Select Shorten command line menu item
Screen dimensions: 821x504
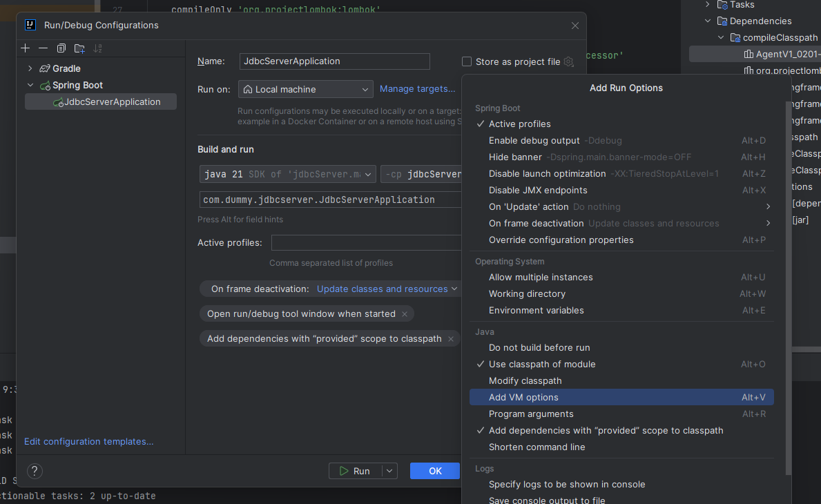click(621, 447)
